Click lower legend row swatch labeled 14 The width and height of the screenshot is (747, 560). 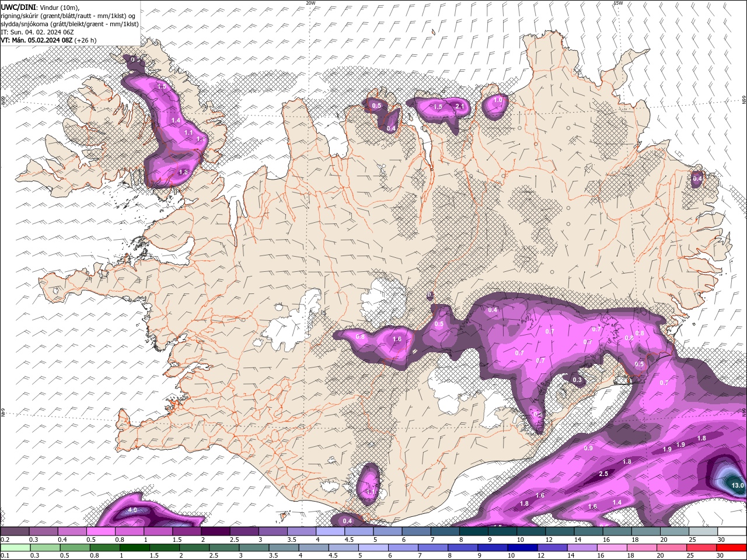(x=581, y=547)
